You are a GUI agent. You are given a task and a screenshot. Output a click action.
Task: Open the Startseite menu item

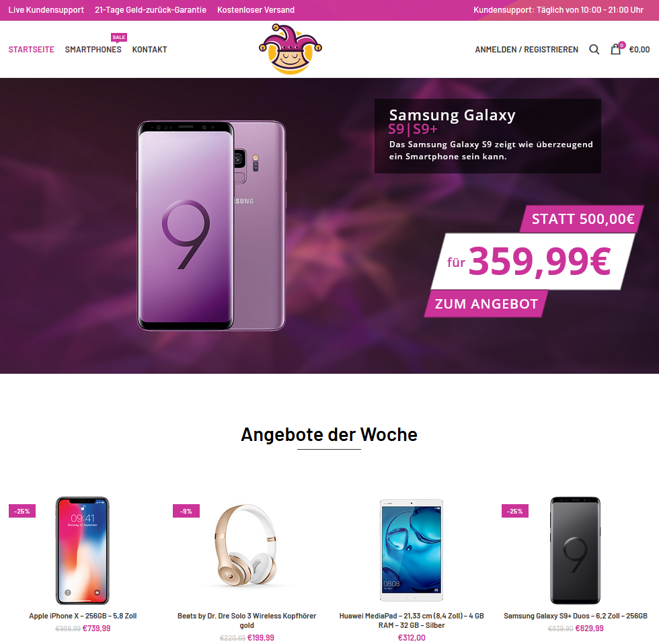point(31,50)
